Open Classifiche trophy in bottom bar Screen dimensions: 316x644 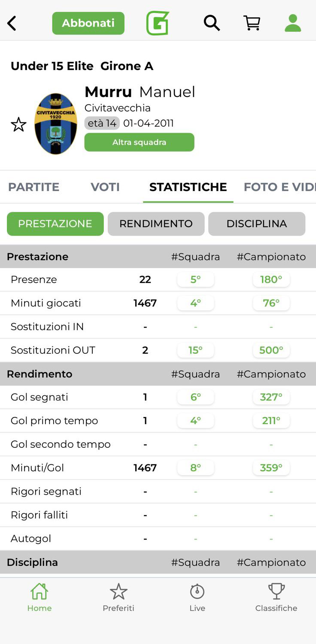pos(276,597)
